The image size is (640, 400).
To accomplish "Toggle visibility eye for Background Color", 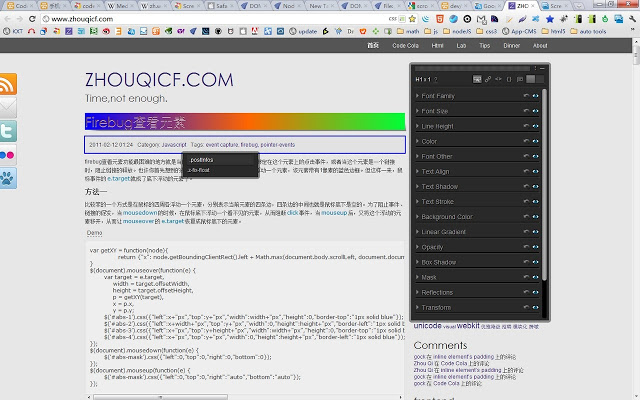I will point(536,216).
